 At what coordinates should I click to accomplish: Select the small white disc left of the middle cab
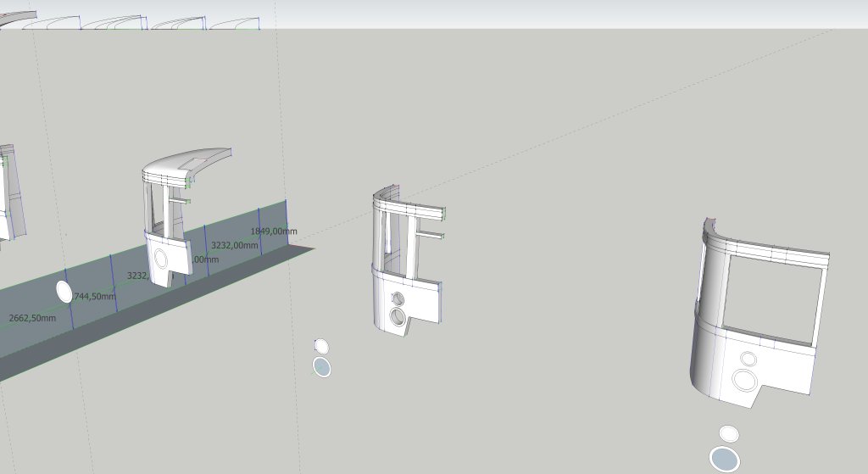(x=321, y=346)
